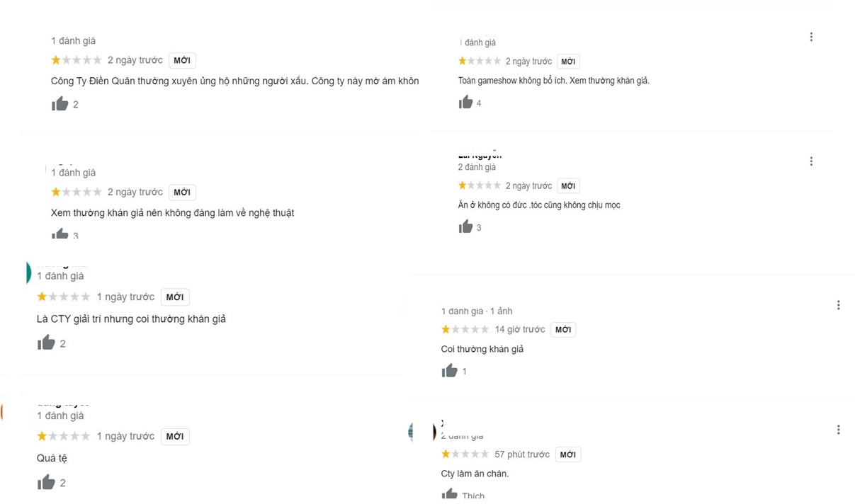855x504 pixels.
Task: Like the "Là CTY giải trí" review
Action: click(x=46, y=343)
